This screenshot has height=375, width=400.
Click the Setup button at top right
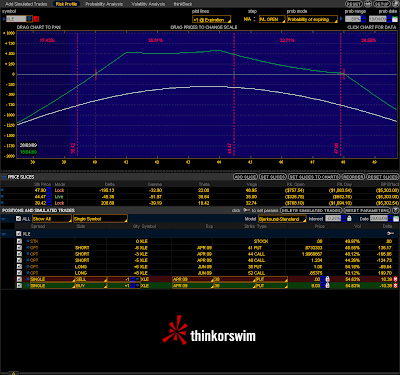click(x=382, y=4)
